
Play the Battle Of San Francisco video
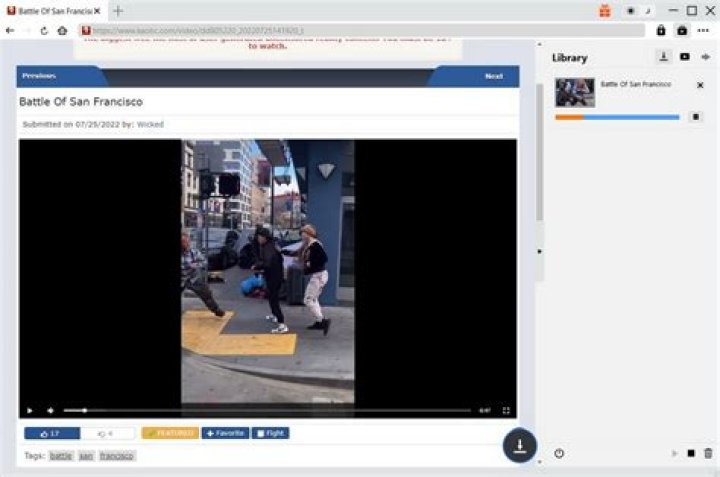coord(29,410)
